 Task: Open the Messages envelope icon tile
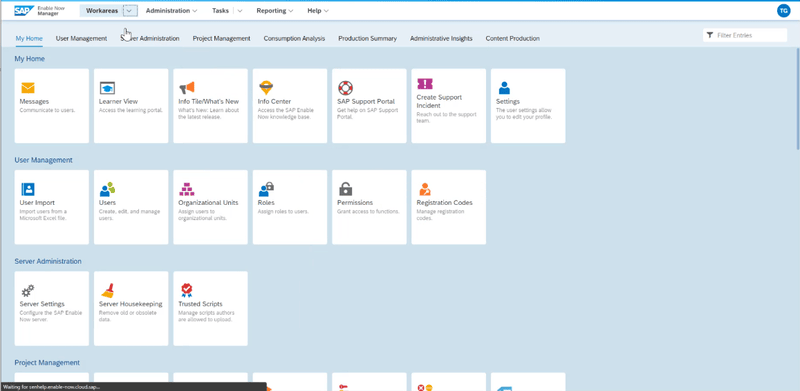28,88
